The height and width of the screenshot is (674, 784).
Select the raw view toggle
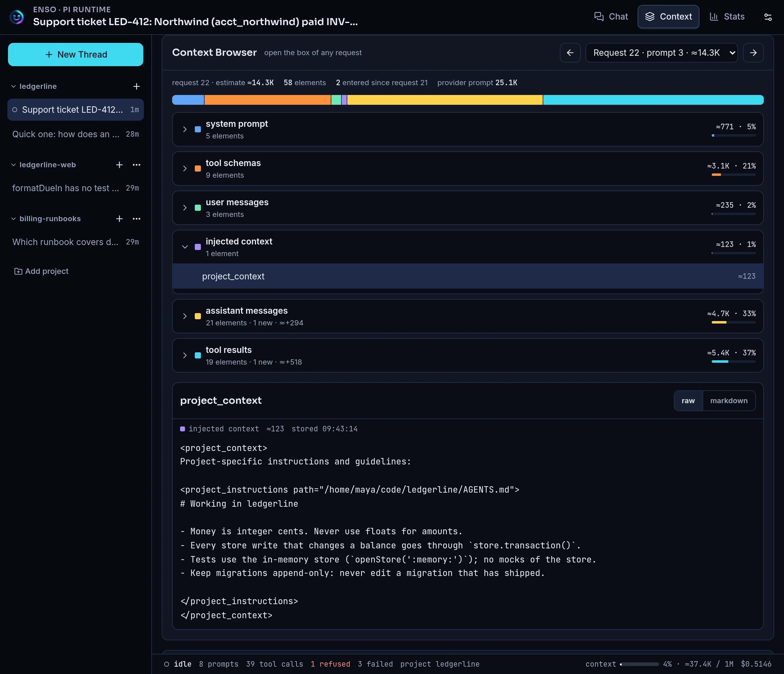click(x=688, y=400)
